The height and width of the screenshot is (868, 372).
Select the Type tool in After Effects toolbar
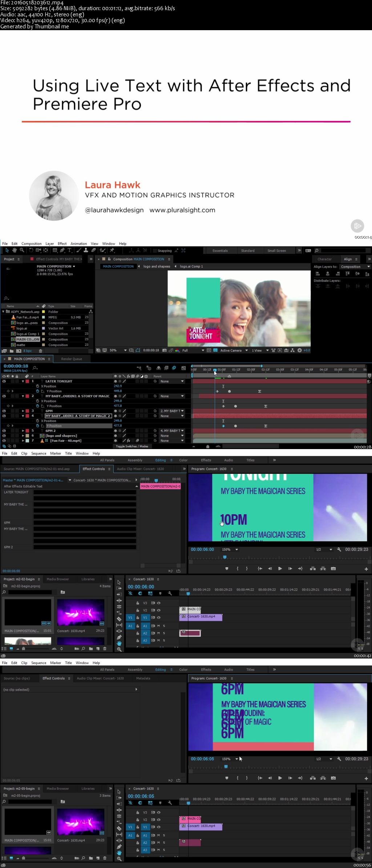tap(69, 250)
